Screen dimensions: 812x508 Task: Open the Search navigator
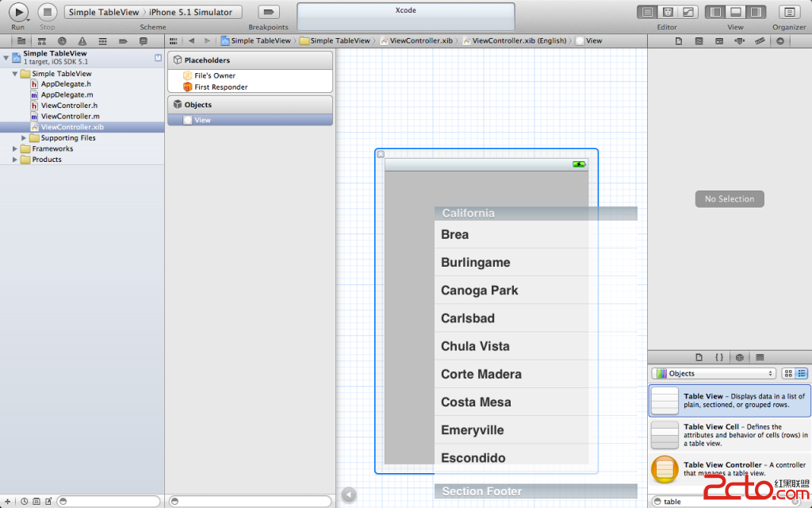[x=62, y=40]
